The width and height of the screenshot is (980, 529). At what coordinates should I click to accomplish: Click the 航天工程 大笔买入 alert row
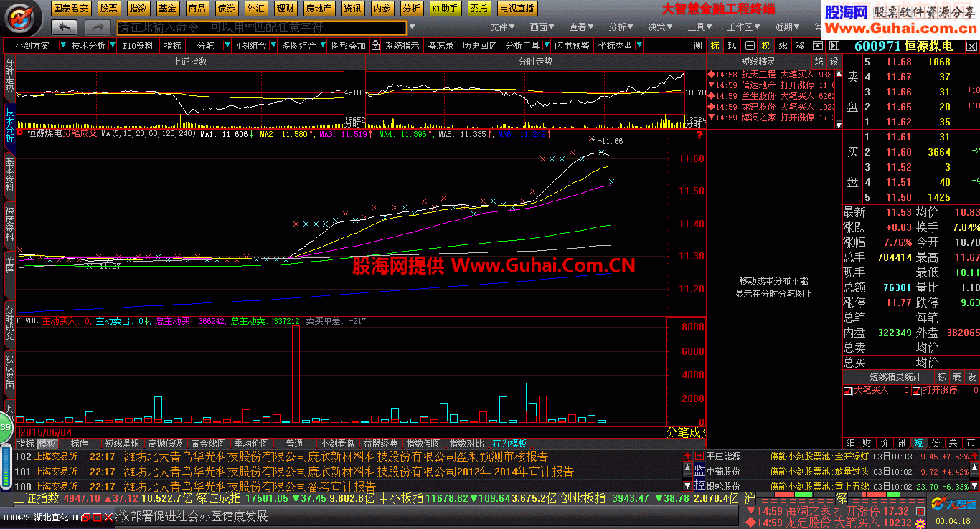click(770, 75)
